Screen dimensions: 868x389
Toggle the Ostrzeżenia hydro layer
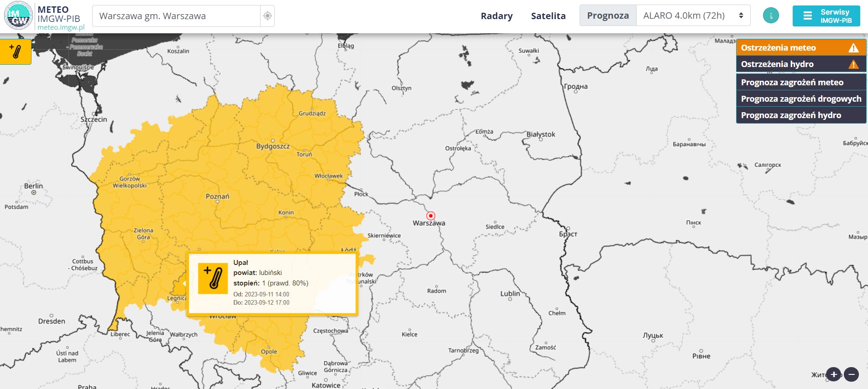777,64
